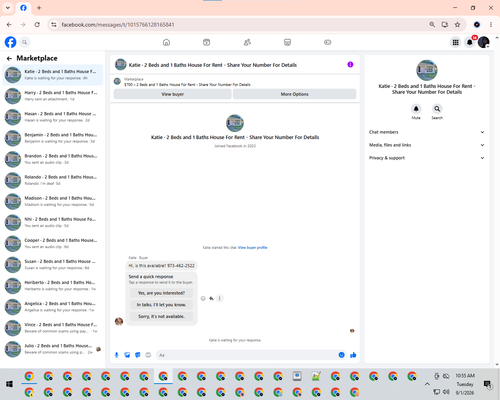The height and width of the screenshot is (400, 500).
Task: React to Katie's message with emoji
Action: point(203,298)
